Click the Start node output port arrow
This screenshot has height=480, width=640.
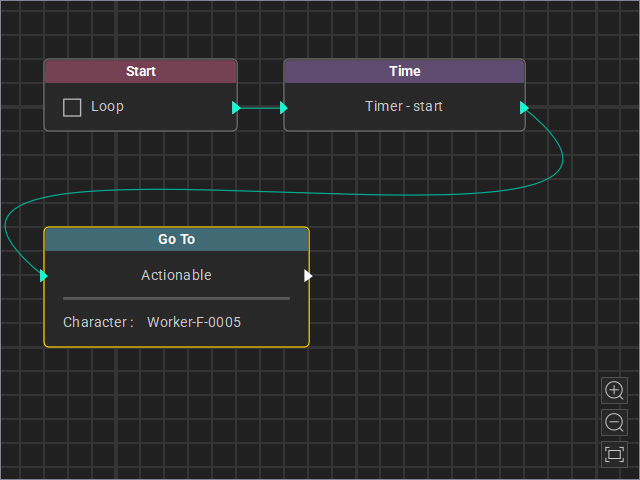236,108
